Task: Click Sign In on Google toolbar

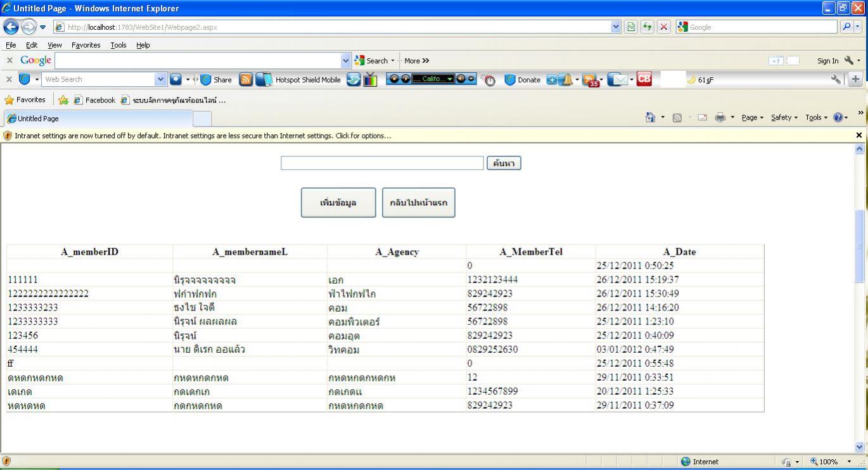Action: tap(827, 61)
